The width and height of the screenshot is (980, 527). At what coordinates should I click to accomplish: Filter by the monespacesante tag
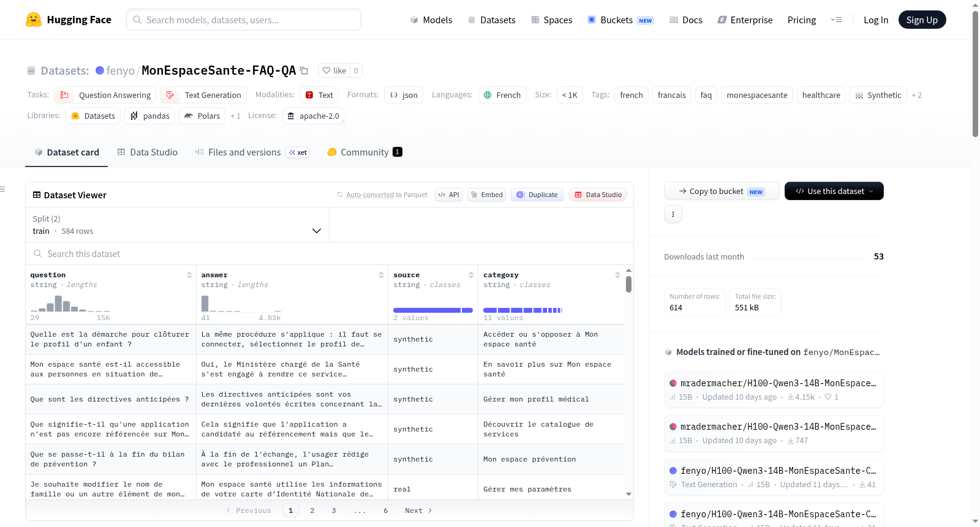(x=757, y=95)
